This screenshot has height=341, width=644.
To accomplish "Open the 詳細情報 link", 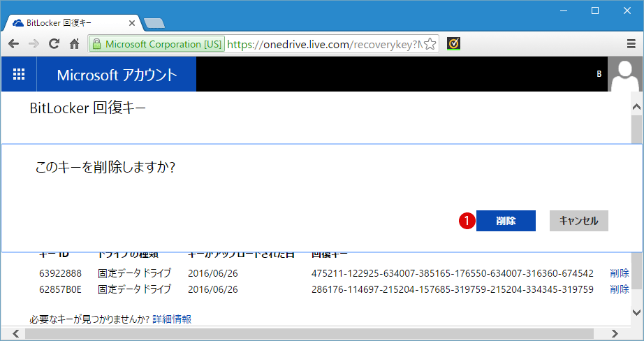I will tap(172, 319).
